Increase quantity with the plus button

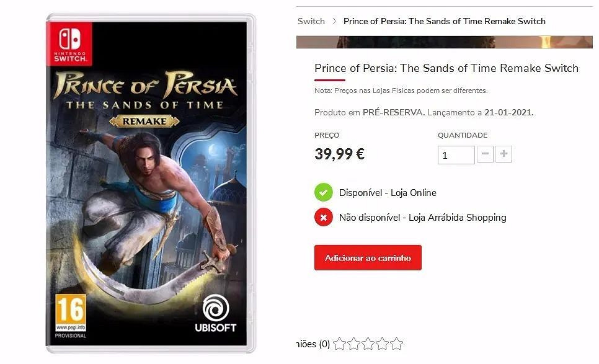(x=504, y=154)
